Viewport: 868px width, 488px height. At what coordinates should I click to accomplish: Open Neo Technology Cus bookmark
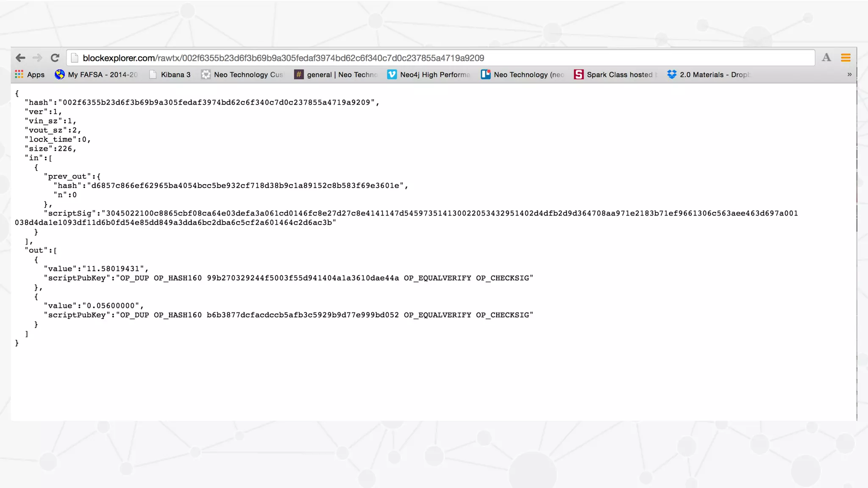coord(242,75)
